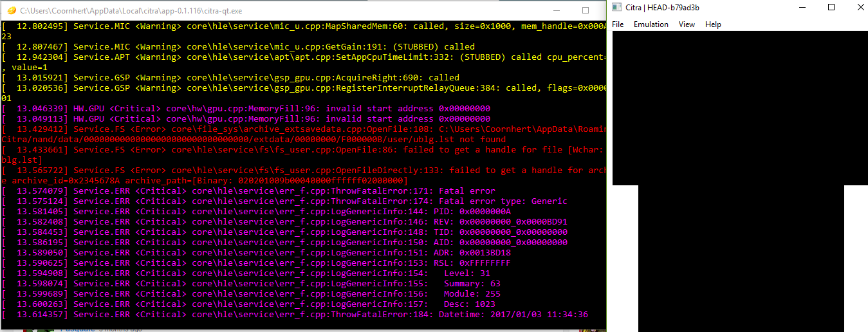Close the Citra emulator window
The width and height of the screenshot is (868, 332).
(x=860, y=7)
